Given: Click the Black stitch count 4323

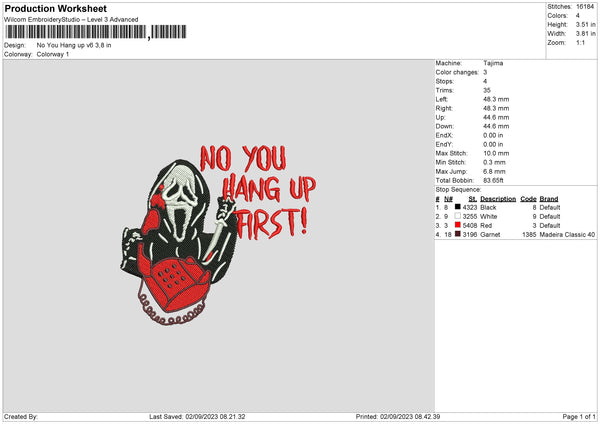Looking at the screenshot, I should (x=470, y=207).
